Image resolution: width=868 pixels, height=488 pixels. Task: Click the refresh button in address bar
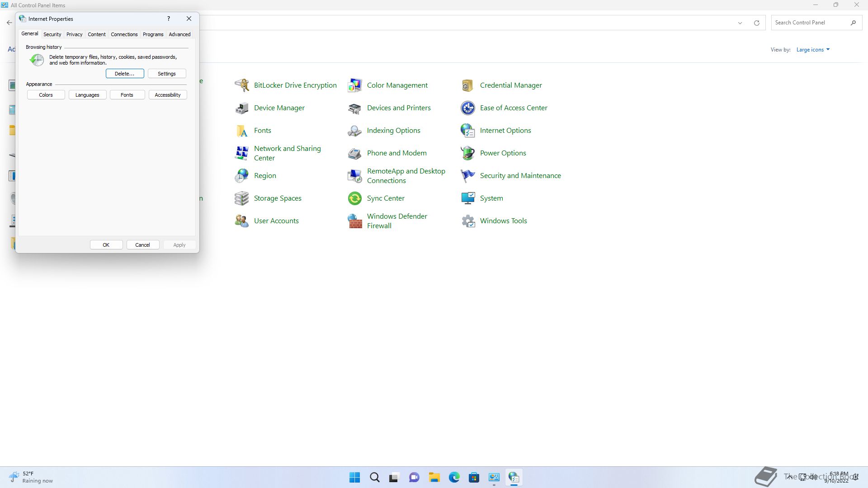pos(756,23)
